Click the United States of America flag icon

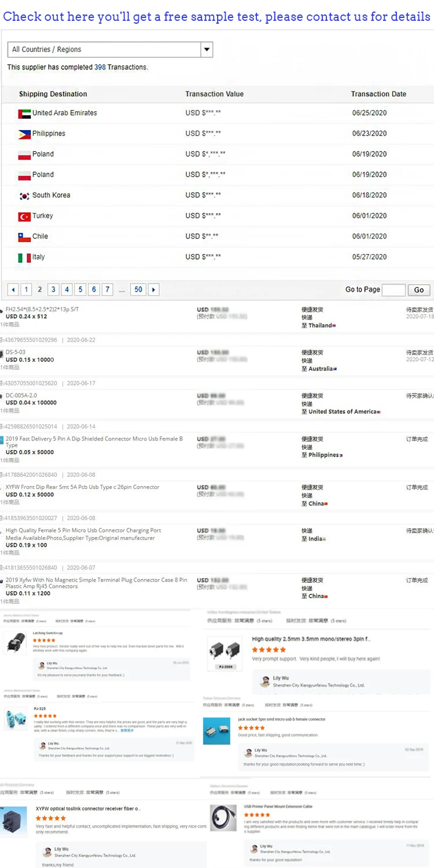378,412
